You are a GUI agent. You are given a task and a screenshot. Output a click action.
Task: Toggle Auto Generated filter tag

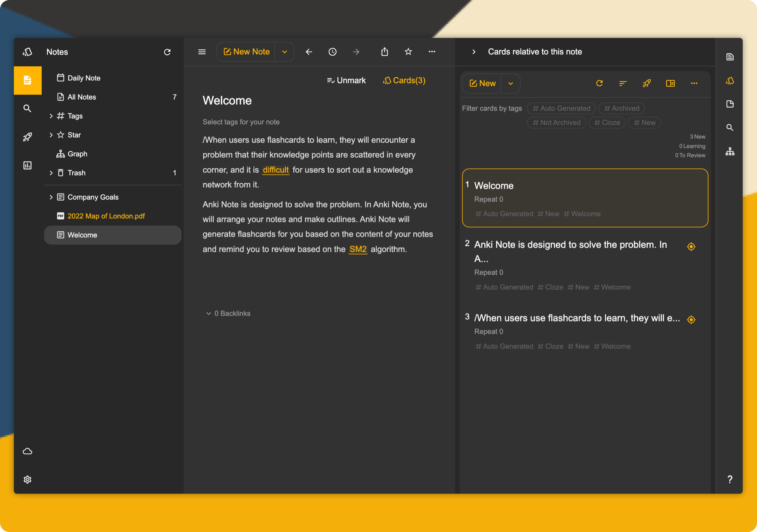pyautogui.click(x=561, y=108)
